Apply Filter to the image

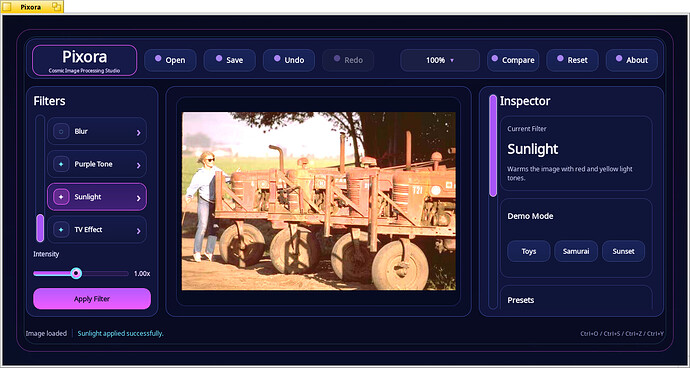[92, 299]
